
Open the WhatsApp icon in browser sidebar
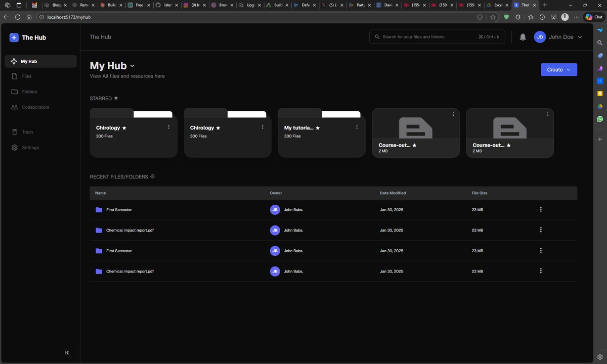(599, 119)
